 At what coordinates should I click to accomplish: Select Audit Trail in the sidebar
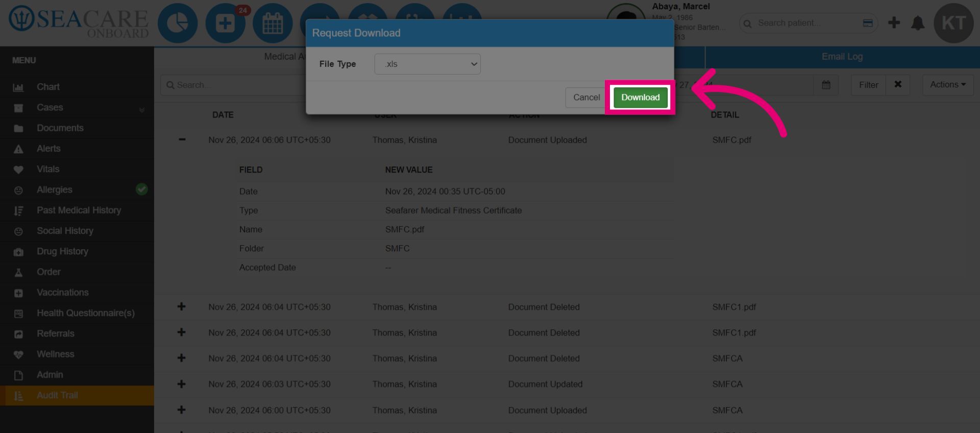coord(77,395)
